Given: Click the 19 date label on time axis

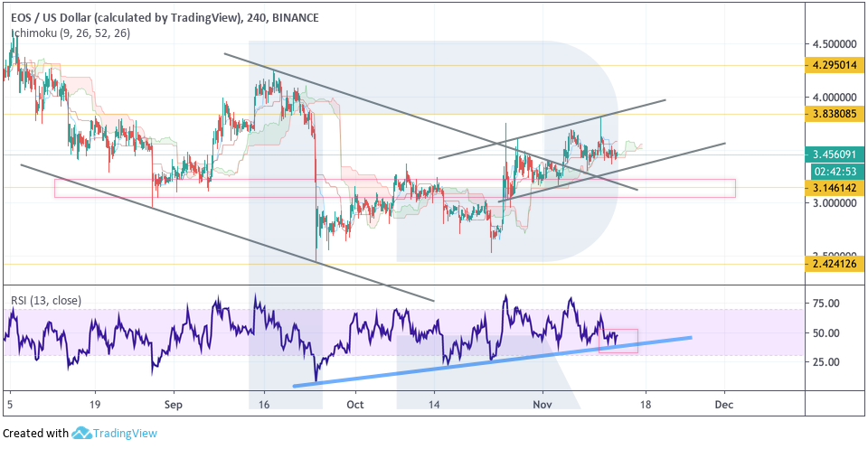Looking at the screenshot, I should [x=94, y=406].
